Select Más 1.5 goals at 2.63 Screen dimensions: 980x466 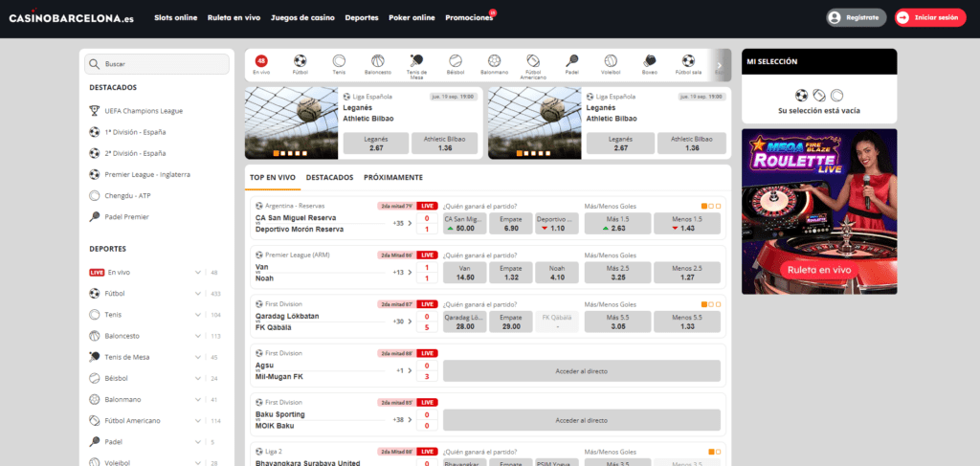pyautogui.click(x=617, y=224)
